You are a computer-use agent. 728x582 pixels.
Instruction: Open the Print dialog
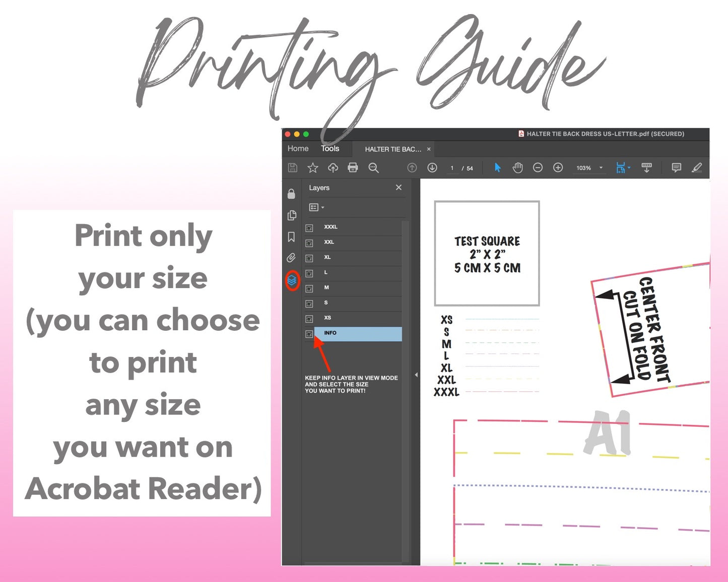click(352, 168)
